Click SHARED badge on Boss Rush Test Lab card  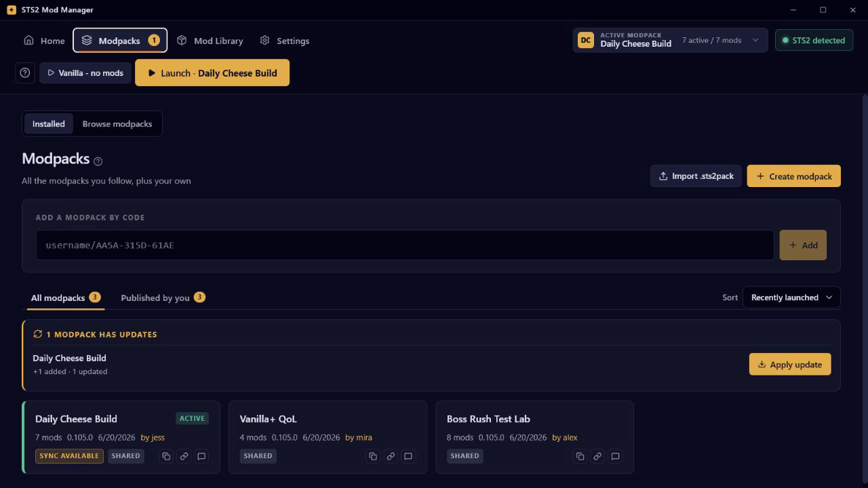pos(465,456)
